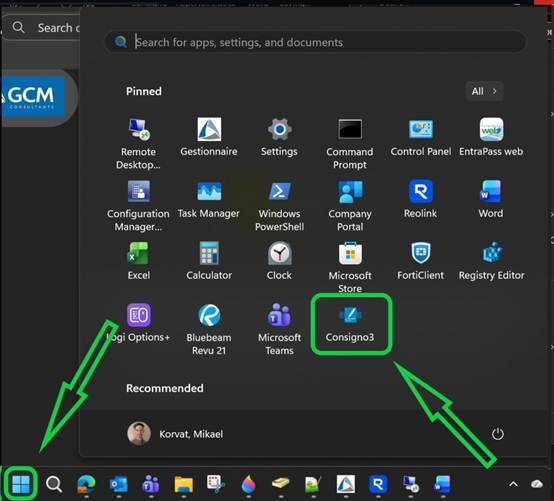Open the Consigno3 pinned app
554x501 pixels.
(350, 323)
